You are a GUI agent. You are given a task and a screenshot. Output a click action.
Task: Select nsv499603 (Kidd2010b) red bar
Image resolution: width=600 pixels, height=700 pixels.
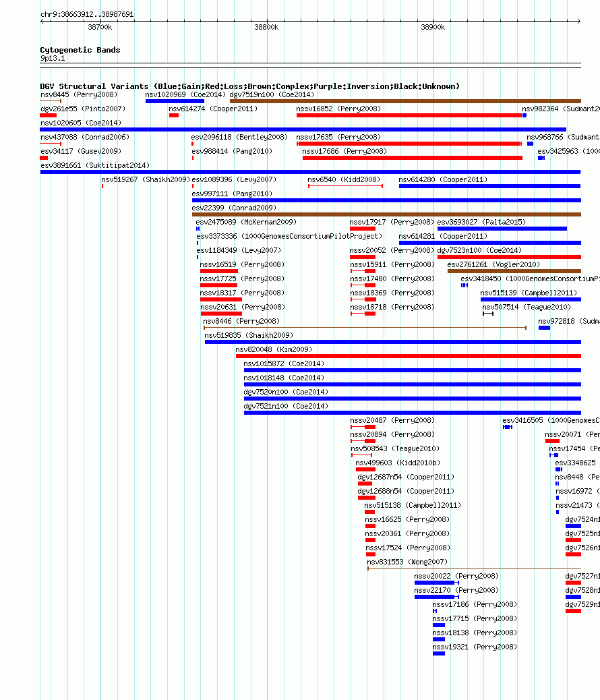click(365, 469)
